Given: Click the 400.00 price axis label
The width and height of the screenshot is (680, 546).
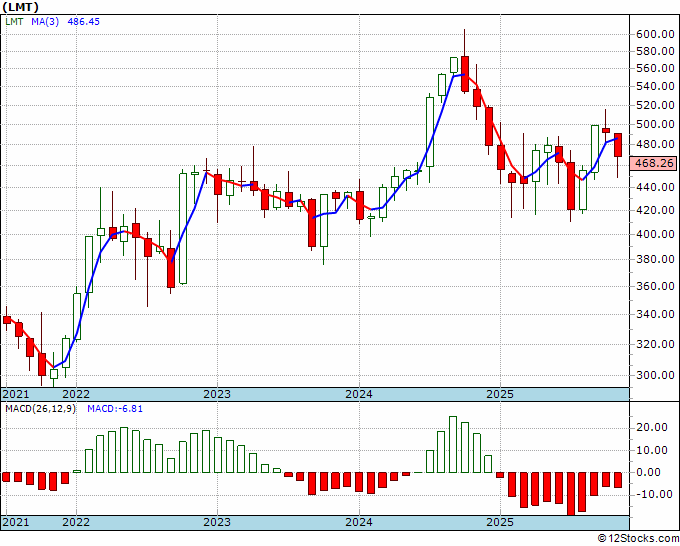Looking at the screenshot, I should tap(655, 234).
